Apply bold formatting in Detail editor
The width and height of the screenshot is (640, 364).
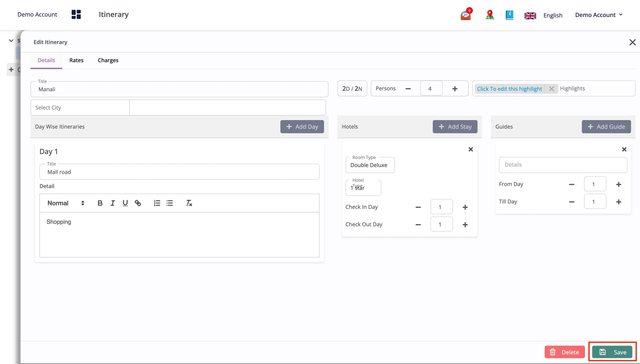pyautogui.click(x=100, y=203)
